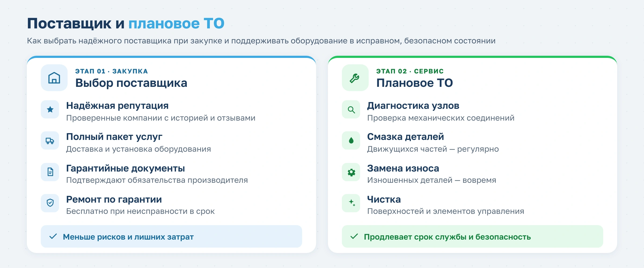Click the item title Ремонт по гарантии
Screen dimensions: 644x268
pyautogui.click(x=114, y=199)
